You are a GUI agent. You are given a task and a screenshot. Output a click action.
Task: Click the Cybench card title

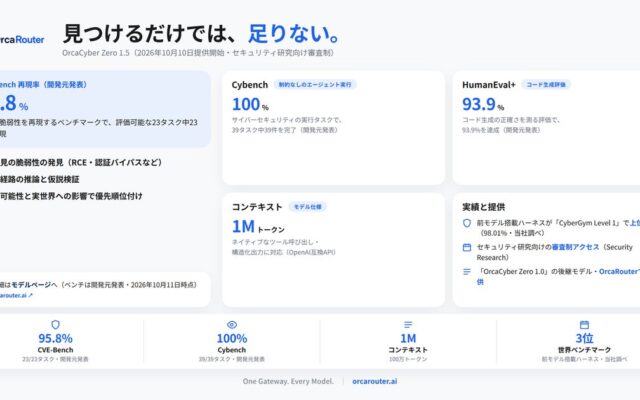click(x=250, y=84)
